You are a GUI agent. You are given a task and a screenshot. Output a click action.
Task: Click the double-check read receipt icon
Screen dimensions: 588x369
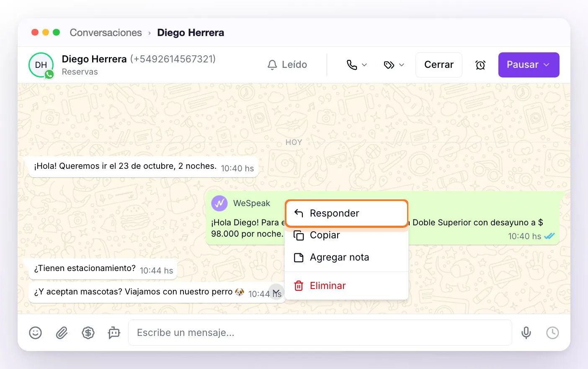click(x=549, y=236)
